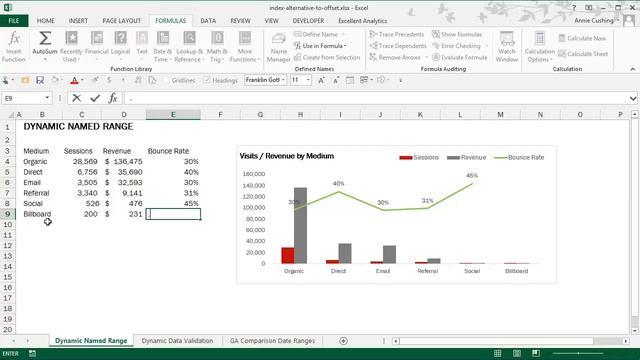Expand the formula bar
This screenshot has height=360, width=640.
tap(633, 98)
